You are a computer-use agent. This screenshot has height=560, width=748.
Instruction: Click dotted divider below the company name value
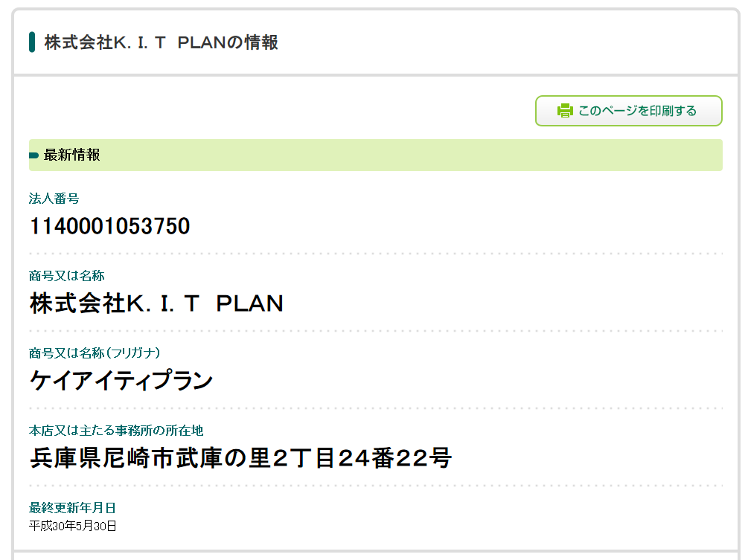point(375,331)
